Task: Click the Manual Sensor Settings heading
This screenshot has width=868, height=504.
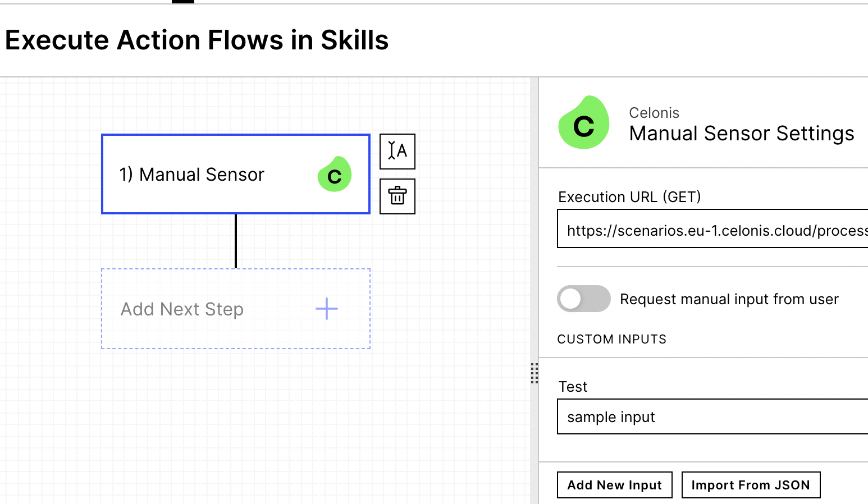Action: click(742, 134)
